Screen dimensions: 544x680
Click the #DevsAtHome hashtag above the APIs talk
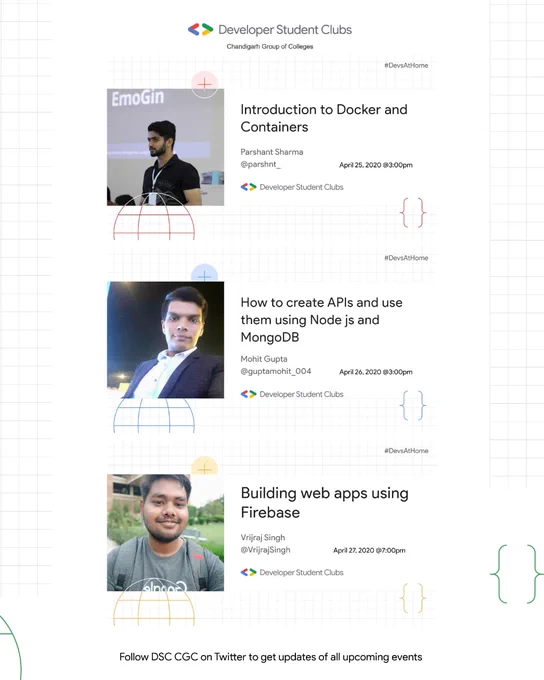point(406,258)
